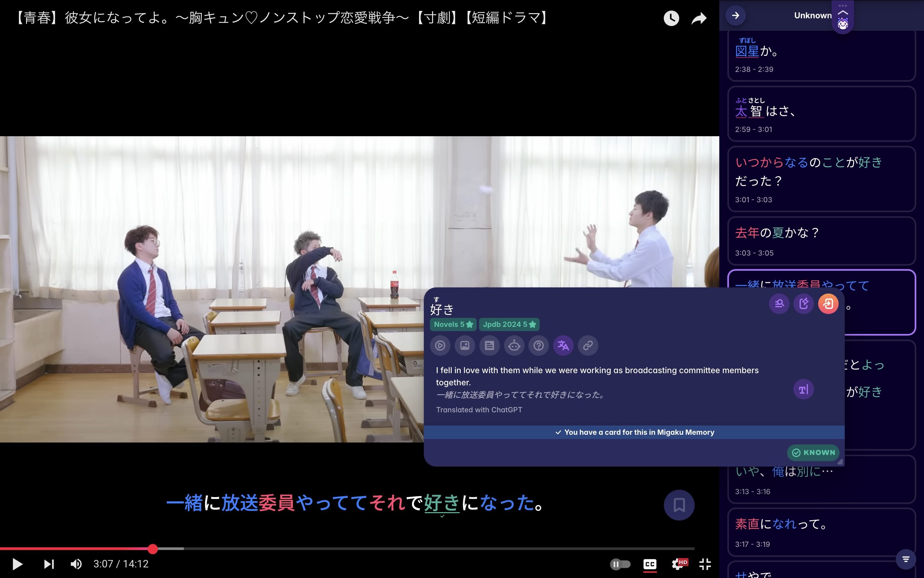Open YouTube settings gear
Viewport: 924px width, 578px height.
pyautogui.click(x=679, y=564)
